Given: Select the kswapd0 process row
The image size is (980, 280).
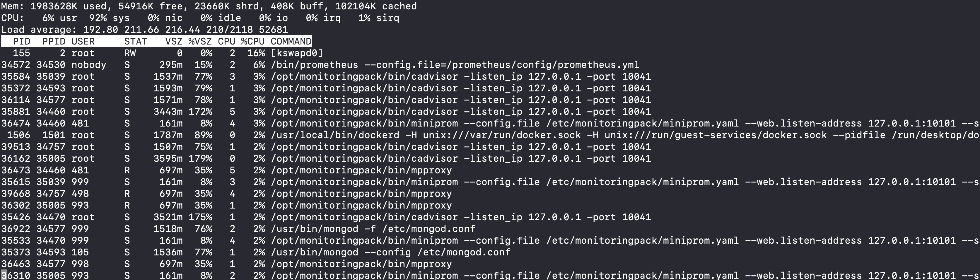Looking at the screenshot, I should pyautogui.click(x=297, y=53).
